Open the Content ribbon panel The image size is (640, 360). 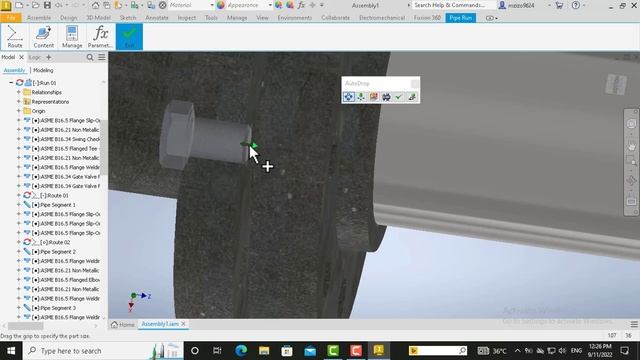pyautogui.click(x=44, y=37)
